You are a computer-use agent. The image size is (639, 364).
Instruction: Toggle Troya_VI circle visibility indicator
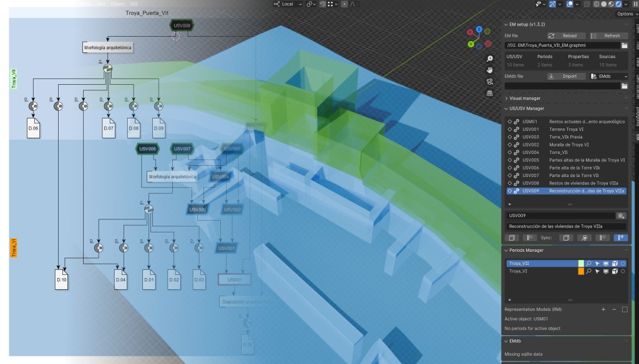(623, 272)
